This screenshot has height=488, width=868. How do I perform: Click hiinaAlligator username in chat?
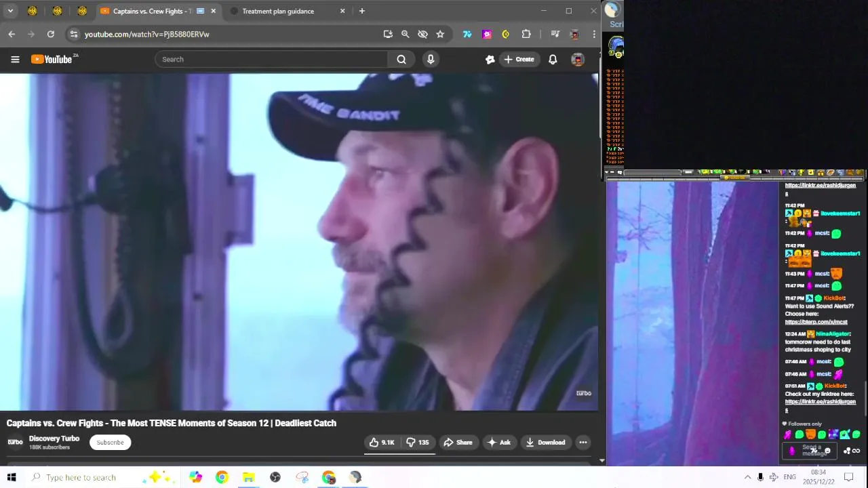coord(833,334)
